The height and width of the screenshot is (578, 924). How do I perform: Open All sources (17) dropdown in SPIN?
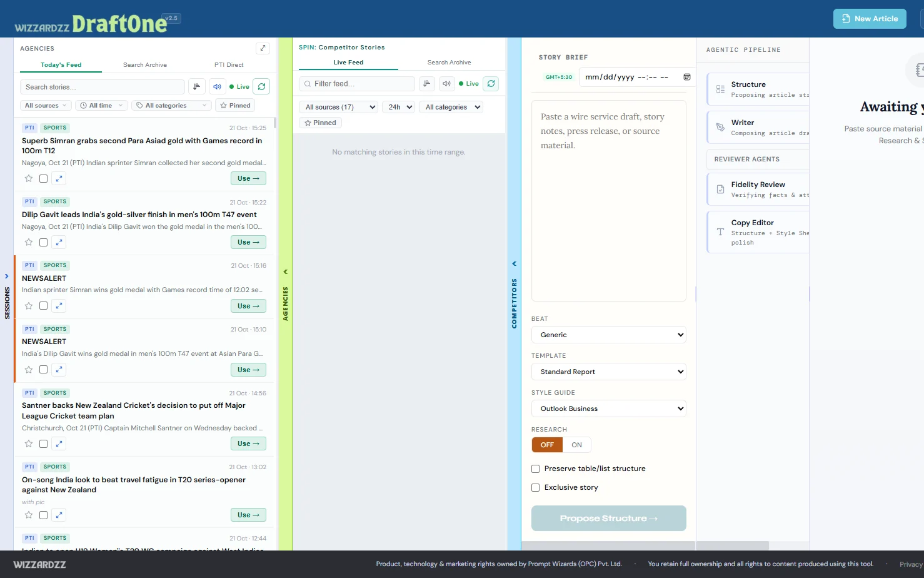339,107
